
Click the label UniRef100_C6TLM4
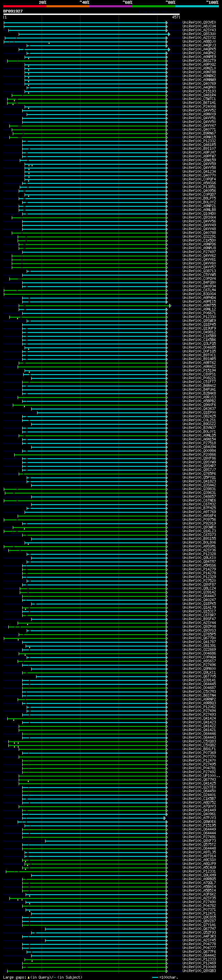199,290
